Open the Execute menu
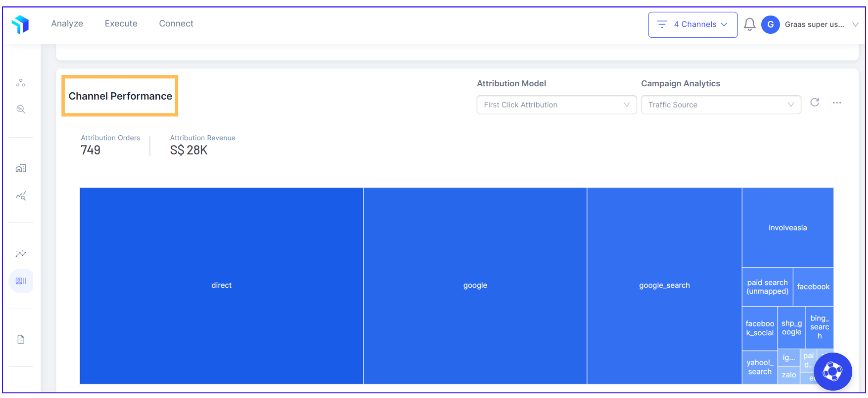 click(x=121, y=24)
